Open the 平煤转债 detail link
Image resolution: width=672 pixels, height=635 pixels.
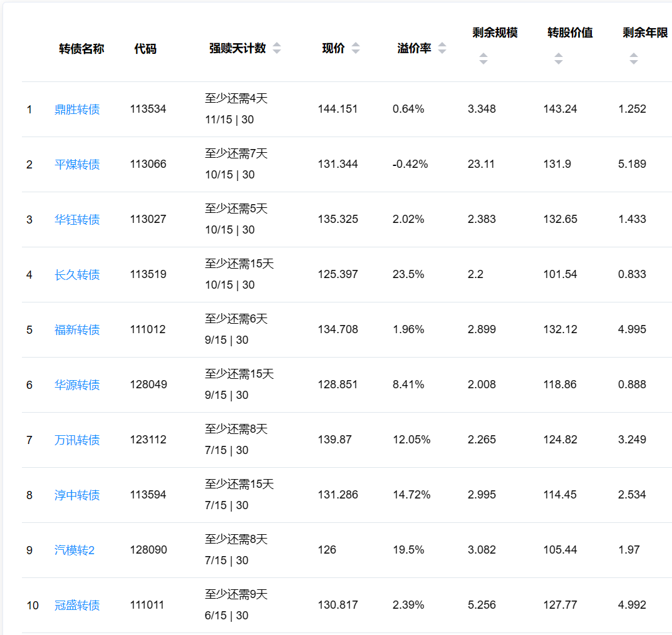point(77,165)
